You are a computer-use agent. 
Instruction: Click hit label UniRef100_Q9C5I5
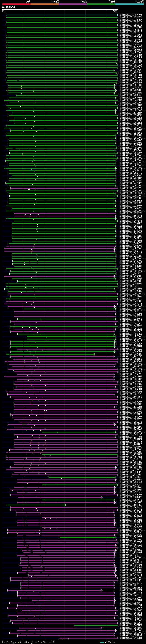click(131, 25)
